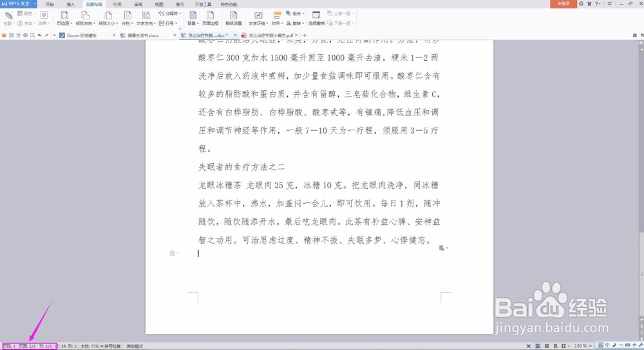
Task: Click 上移一层 bring forward button
Action: [341, 14]
